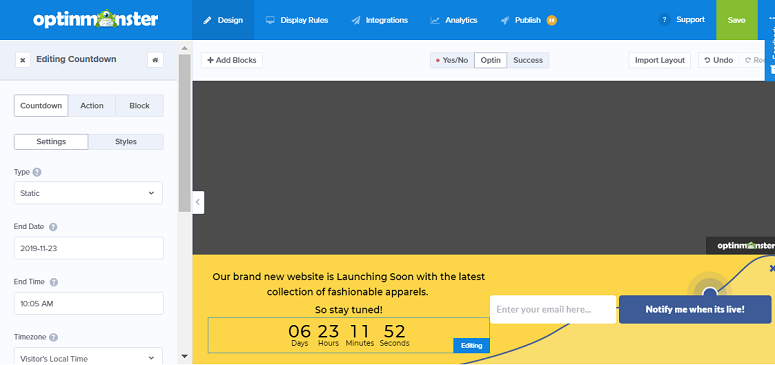
Task: Close the floating bar preview
Action: coord(772,268)
